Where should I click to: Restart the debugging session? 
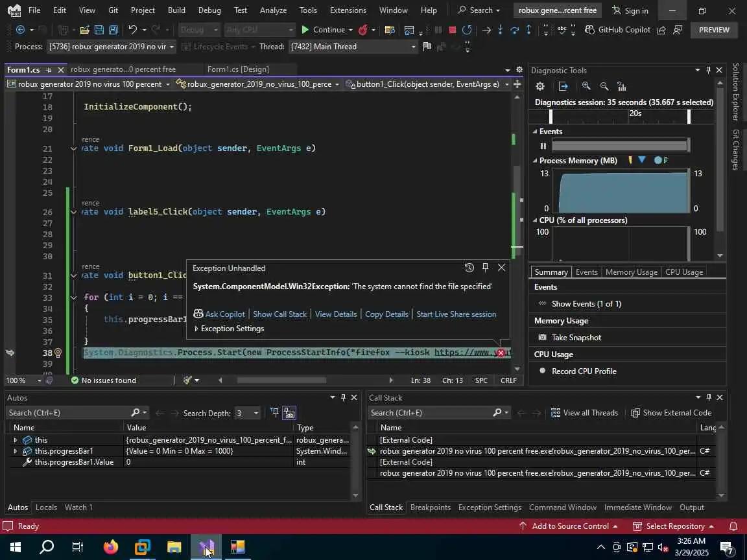(x=467, y=30)
